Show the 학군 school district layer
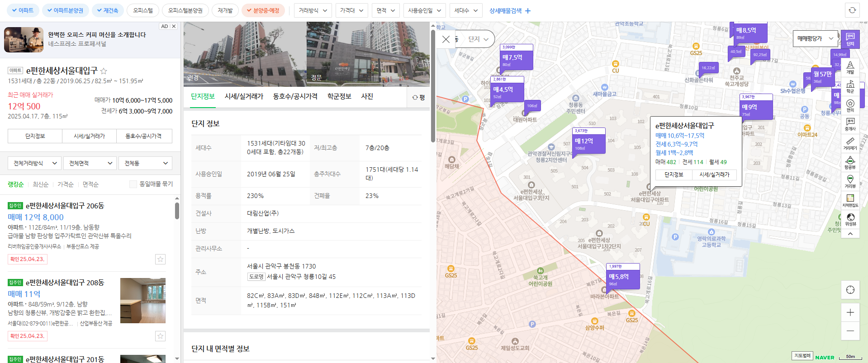 850,86
